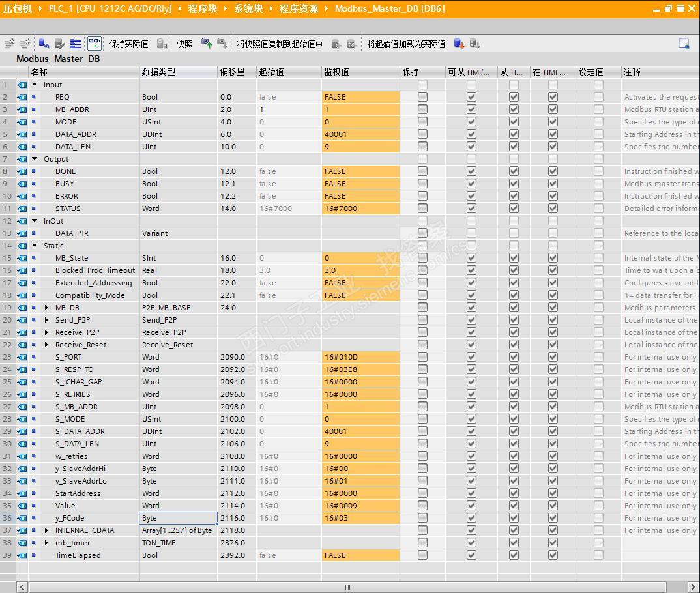
Task: Click PLC_1 in the breadcrumb path
Action: (x=110, y=8)
